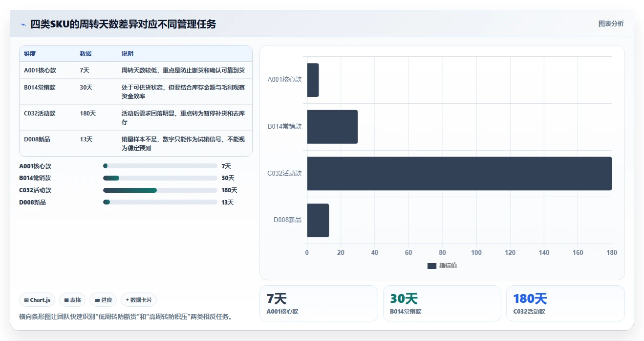The width and height of the screenshot is (644, 341).
Task: Click the 180 tick on chart x-axis
Action: (612, 253)
